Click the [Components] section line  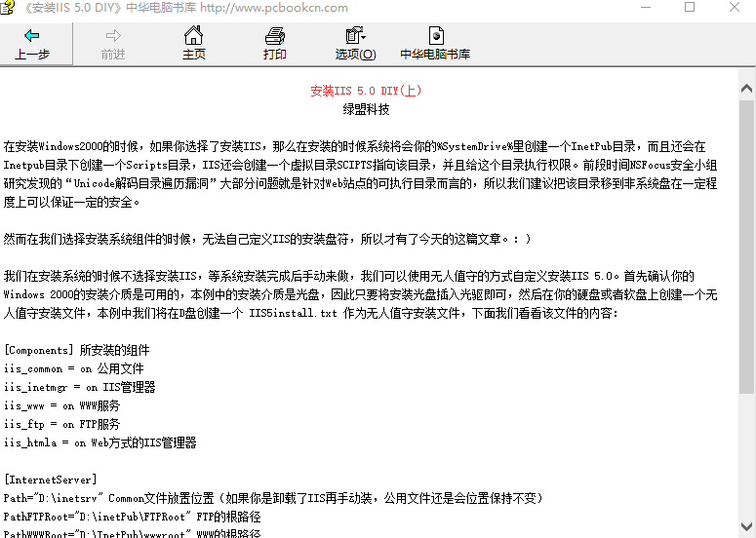click(77, 351)
